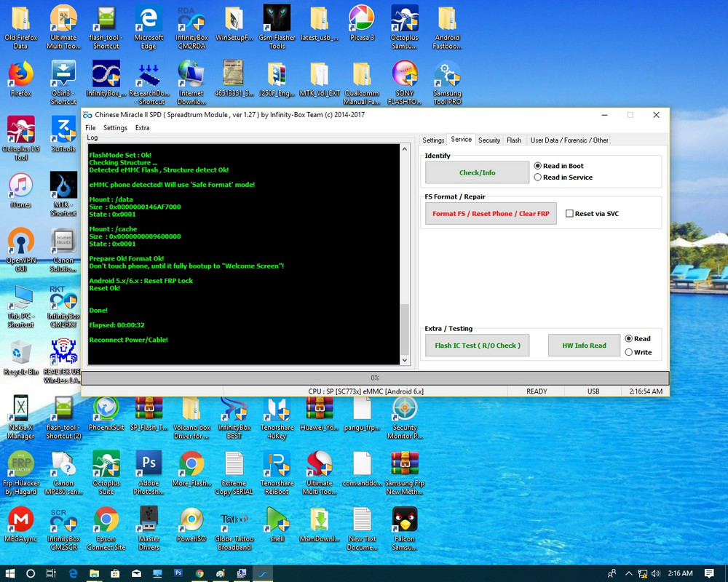
Task: Switch to the Flash tab
Action: click(x=514, y=140)
